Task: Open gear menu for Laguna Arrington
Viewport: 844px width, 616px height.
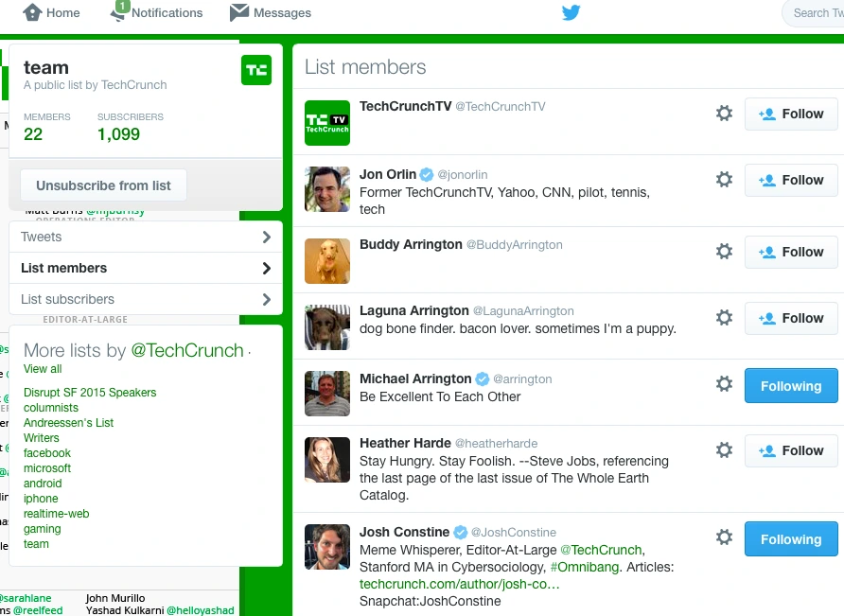Action: tap(724, 318)
